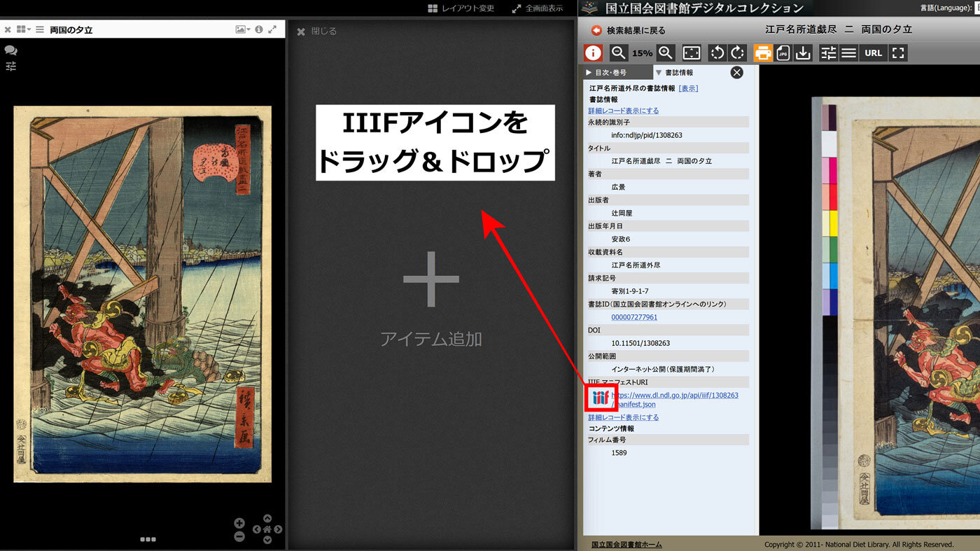Click the call number 寄別1-9-1-7
The image size is (980, 551).
[630, 291]
